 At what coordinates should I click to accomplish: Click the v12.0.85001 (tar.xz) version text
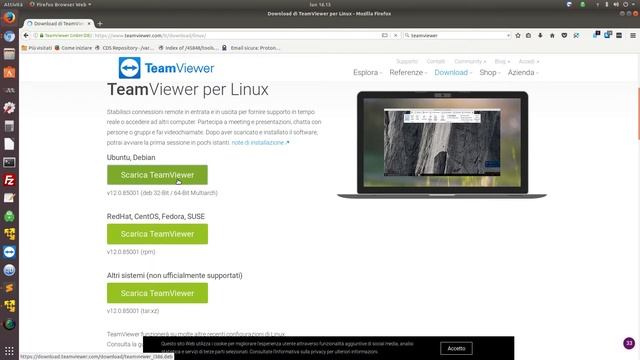click(133, 311)
